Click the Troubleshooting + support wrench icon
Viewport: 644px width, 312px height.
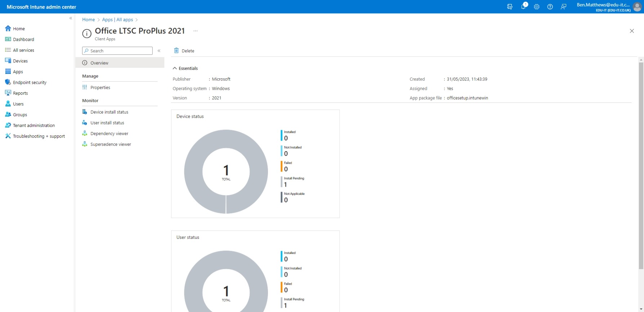point(8,136)
